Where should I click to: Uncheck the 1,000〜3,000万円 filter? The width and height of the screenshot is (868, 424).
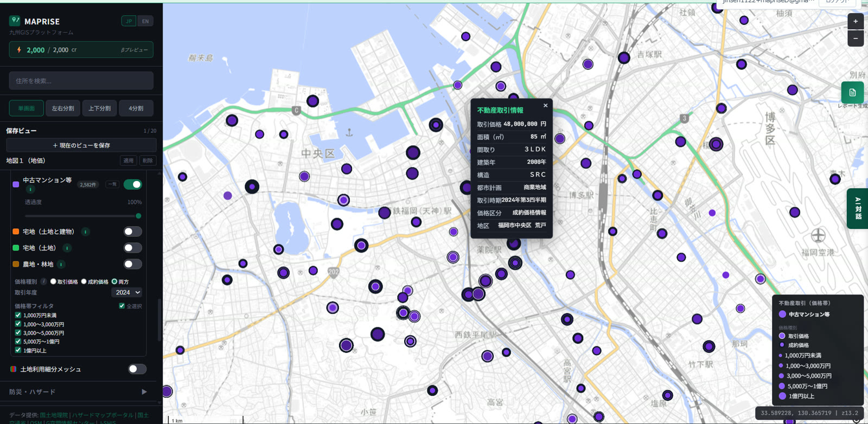[x=18, y=324]
